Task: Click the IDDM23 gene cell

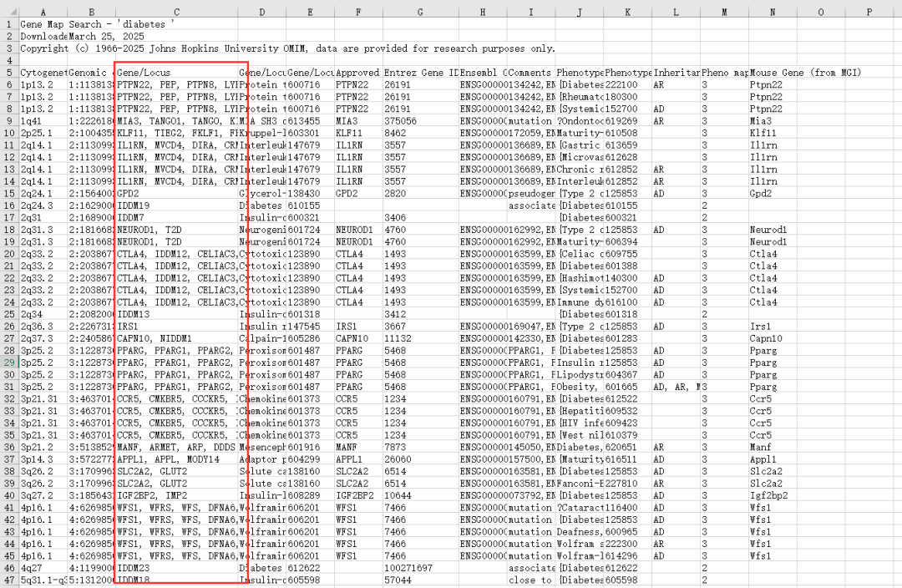Action: (134, 568)
